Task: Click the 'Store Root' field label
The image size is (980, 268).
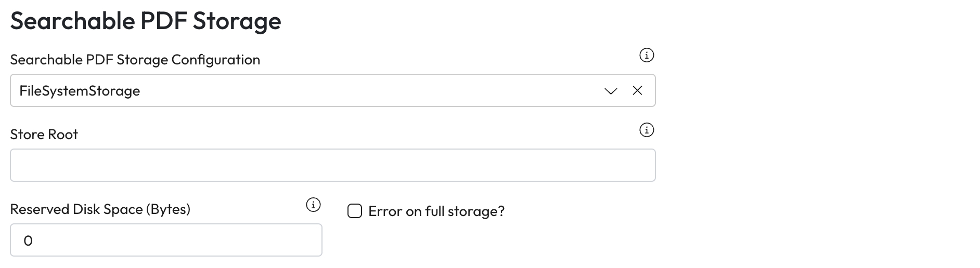Action: coord(44,135)
